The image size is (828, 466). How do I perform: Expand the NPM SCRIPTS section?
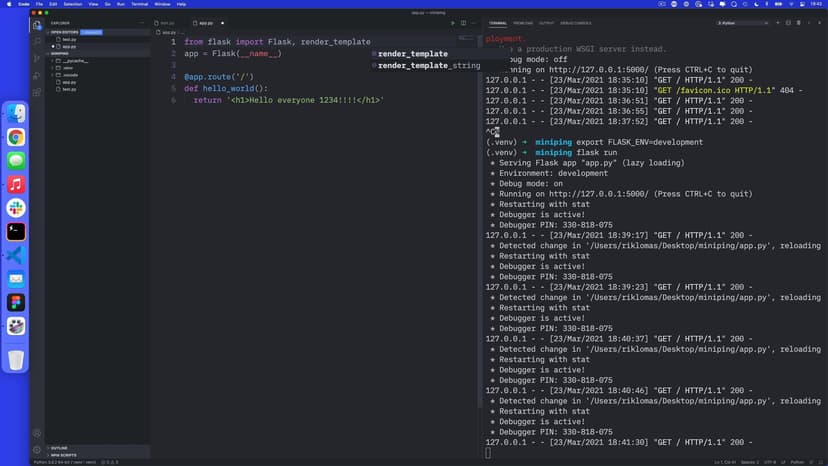point(62,455)
